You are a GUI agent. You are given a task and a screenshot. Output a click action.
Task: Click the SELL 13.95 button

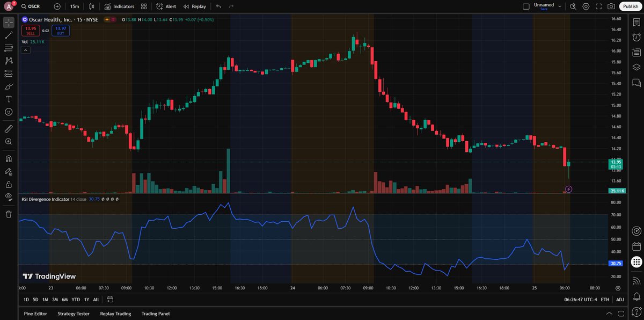pyautogui.click(x=31, y=30)
